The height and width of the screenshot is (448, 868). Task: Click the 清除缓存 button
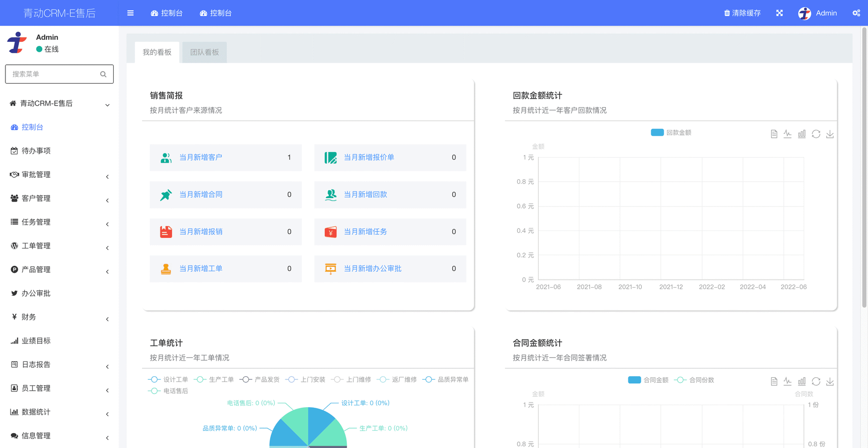(x=742, y=13)
